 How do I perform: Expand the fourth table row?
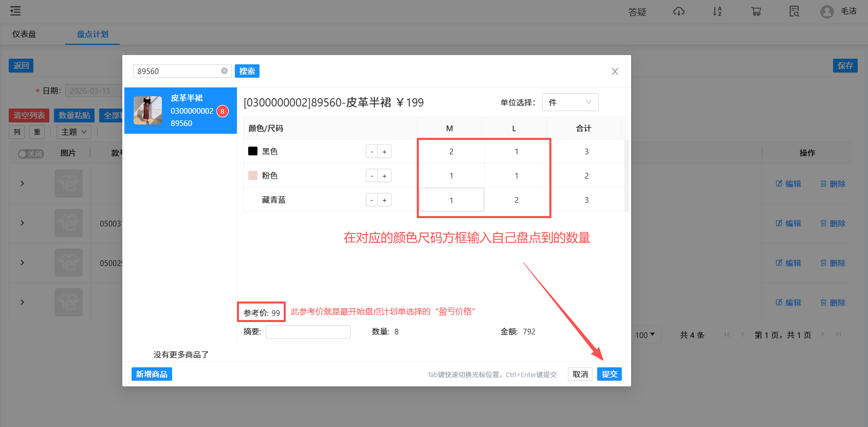click(x=22, y=302)
